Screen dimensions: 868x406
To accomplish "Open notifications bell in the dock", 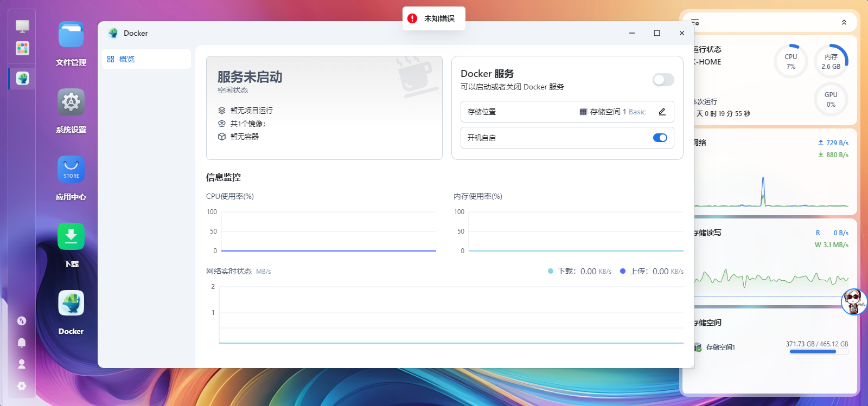I will tap(22, 343).
